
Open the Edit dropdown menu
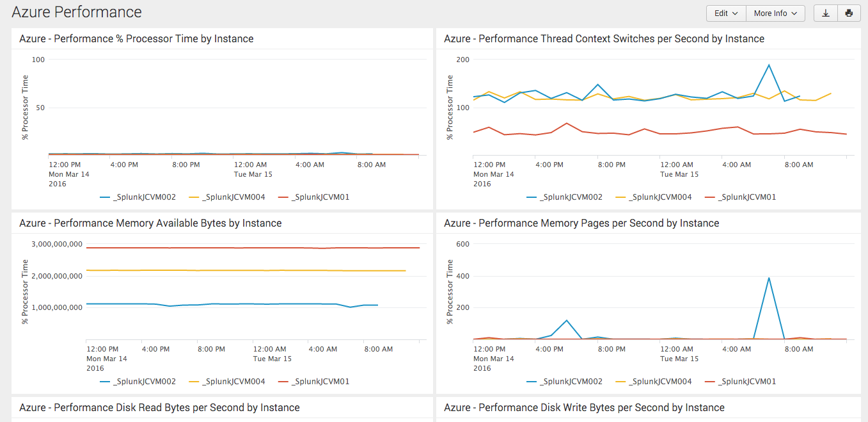pyautogui.click(x=726, y=13)
